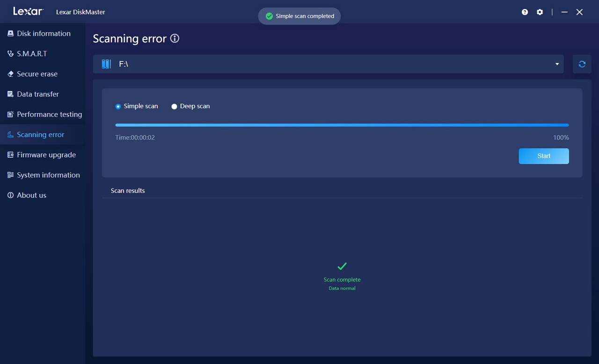Click the Lexar logo
The height and width of the screenshot is (364, 599).
pyautogui.click(x=29, y=11)
